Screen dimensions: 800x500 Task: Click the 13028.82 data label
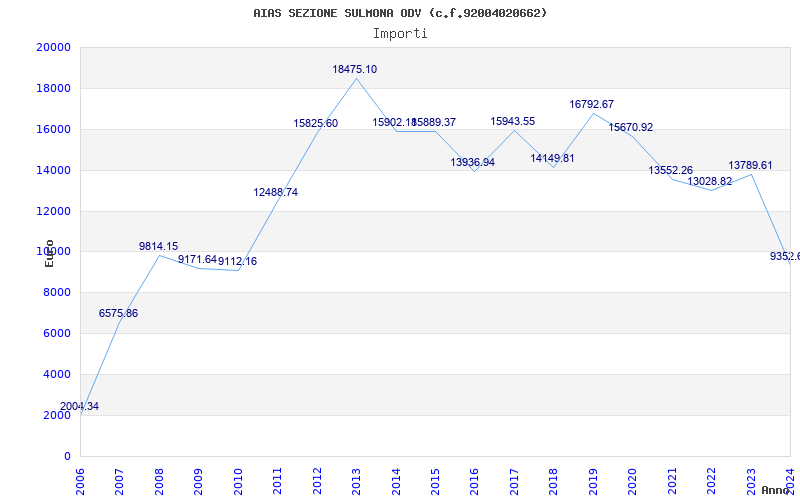point(710,181)
